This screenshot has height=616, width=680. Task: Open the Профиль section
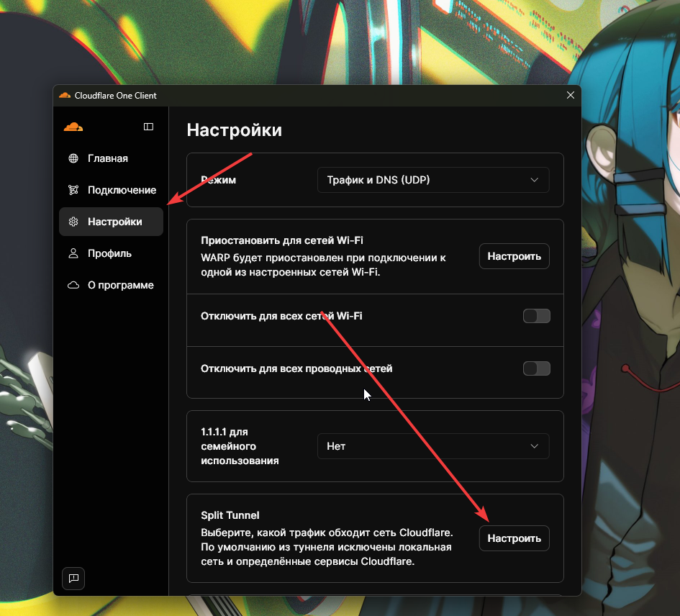click(111, 253)
